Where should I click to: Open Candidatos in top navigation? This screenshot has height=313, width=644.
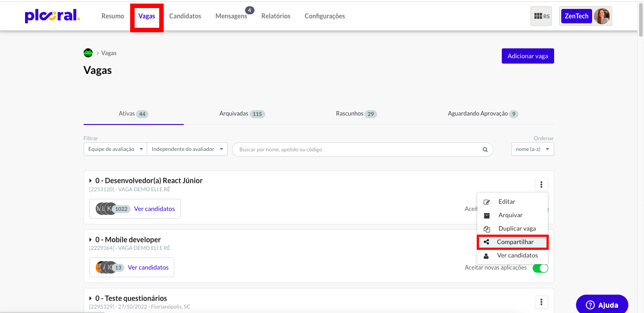click(x=185, y=16)
